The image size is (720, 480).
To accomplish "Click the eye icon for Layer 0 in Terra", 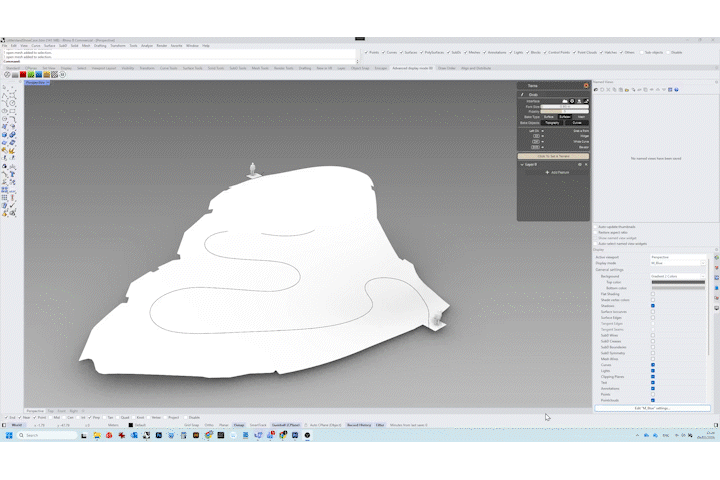I will tap(579, 164).
